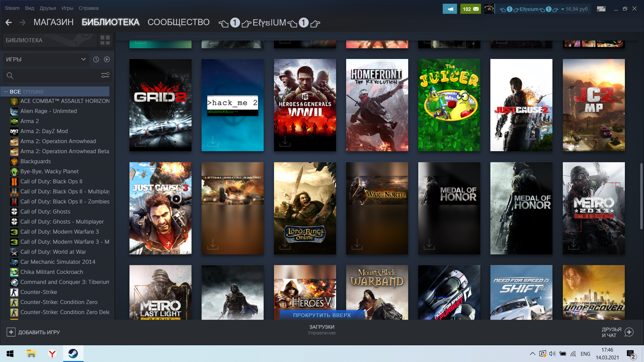Open ДРУЗЬЯ И ЧАТ panel

tap(612, 333)
